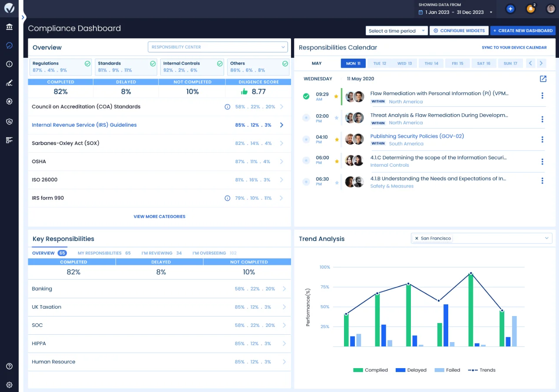Viewport: 559px width, 392px height.
Task: Click the green Complied legend swatch
Action: 358,370
